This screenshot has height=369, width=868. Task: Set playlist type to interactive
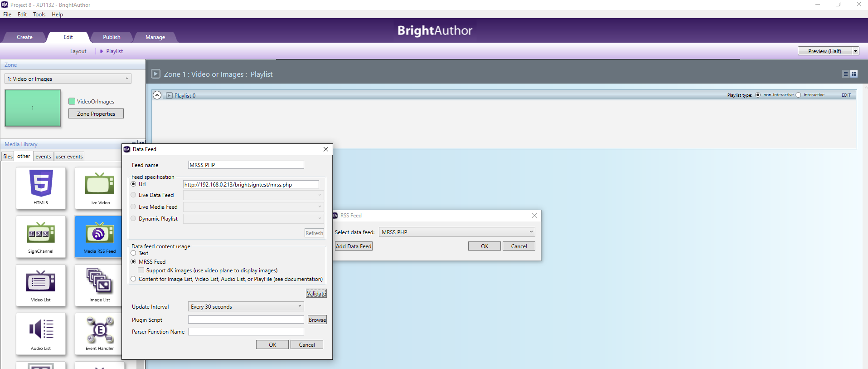(x=798, y=95)
